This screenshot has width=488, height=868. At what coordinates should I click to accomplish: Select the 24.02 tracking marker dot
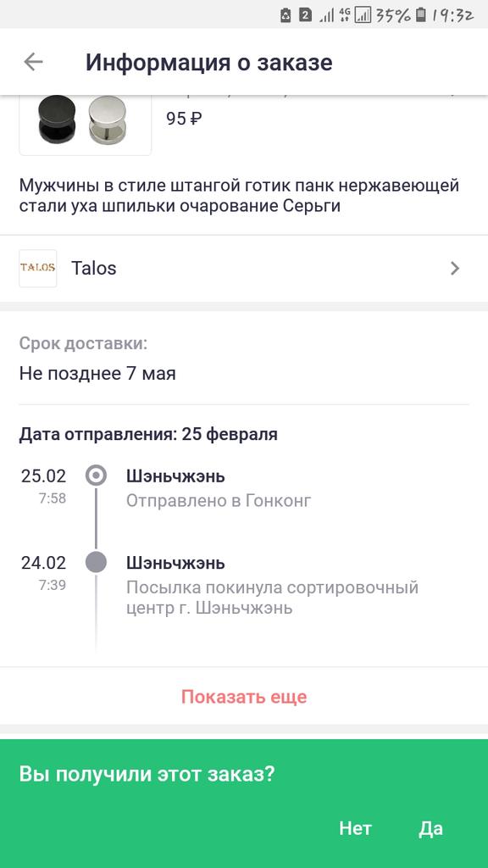pos(96,563)
